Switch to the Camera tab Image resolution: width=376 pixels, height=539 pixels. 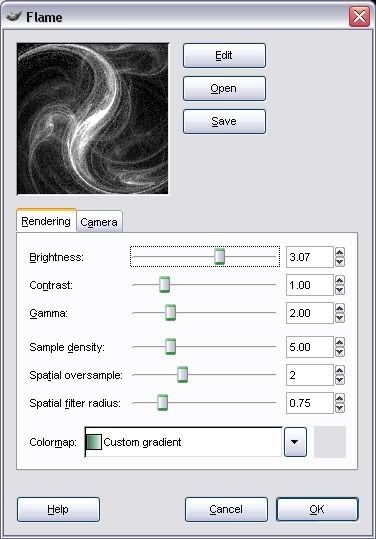tap(99, 222)
